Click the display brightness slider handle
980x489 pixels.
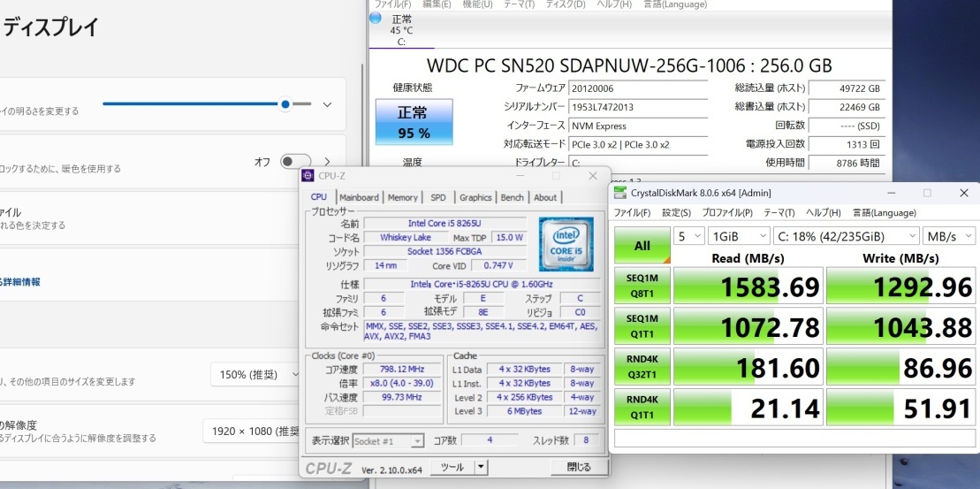[x=285, y=103]
